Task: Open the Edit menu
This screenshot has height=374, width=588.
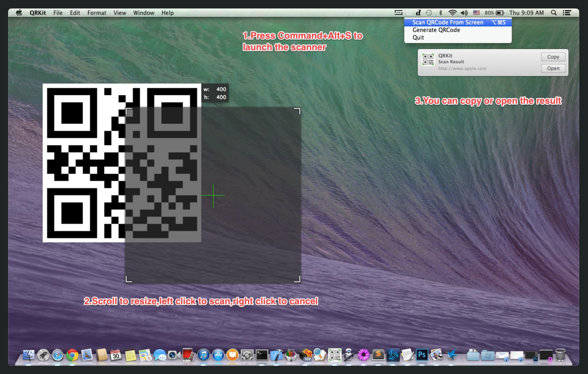Action: coord(75,13)
